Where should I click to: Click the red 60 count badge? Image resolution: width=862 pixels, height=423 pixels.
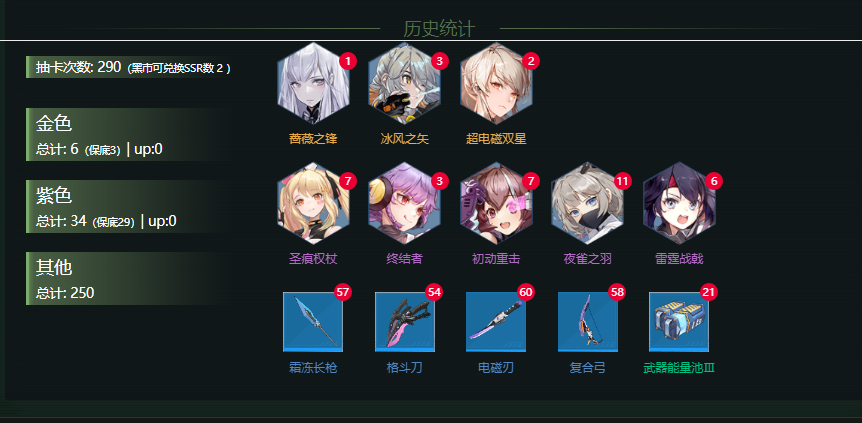tap(526, 292)
